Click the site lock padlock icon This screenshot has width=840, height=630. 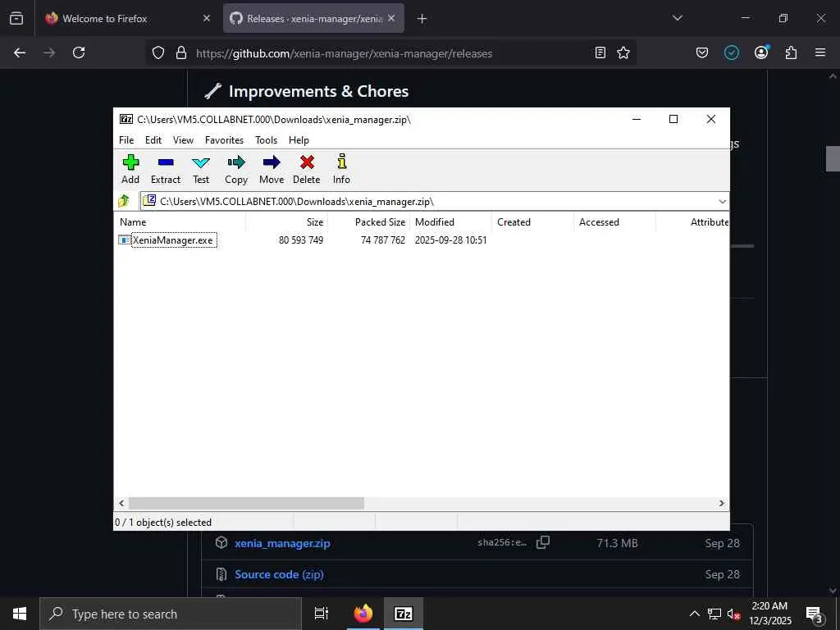(181, 52)
